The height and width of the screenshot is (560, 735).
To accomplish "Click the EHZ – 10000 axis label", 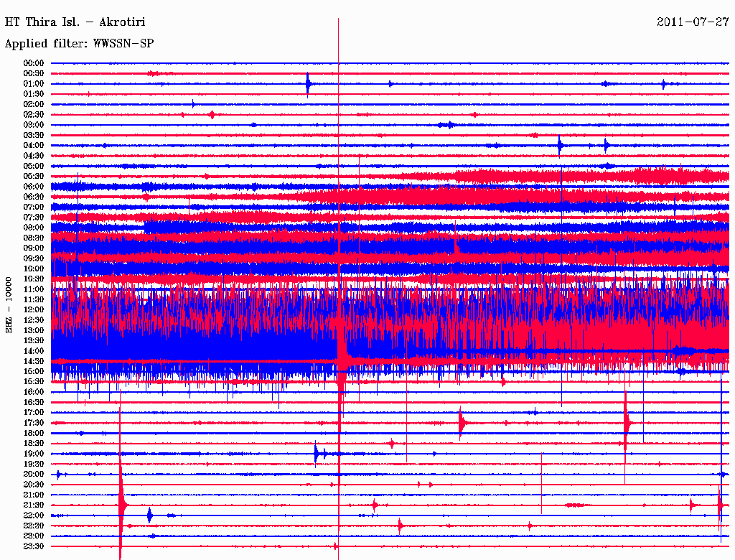I will [9, 305].
